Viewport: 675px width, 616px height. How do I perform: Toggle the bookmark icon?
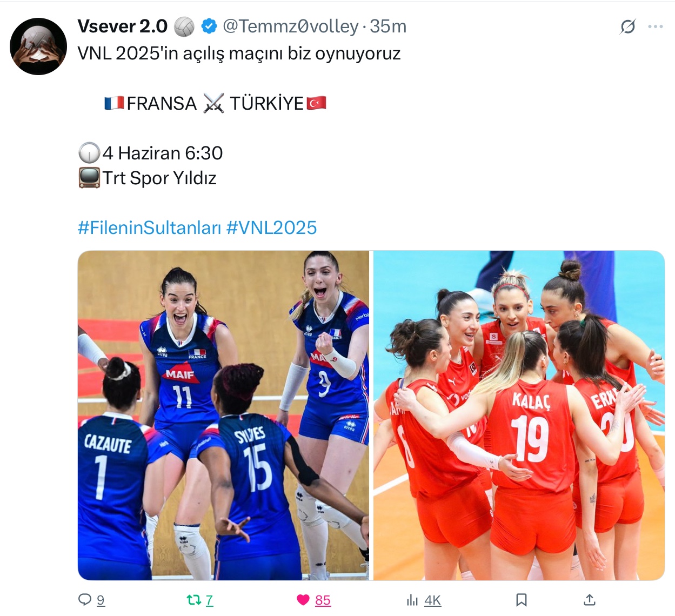point(522,599)
